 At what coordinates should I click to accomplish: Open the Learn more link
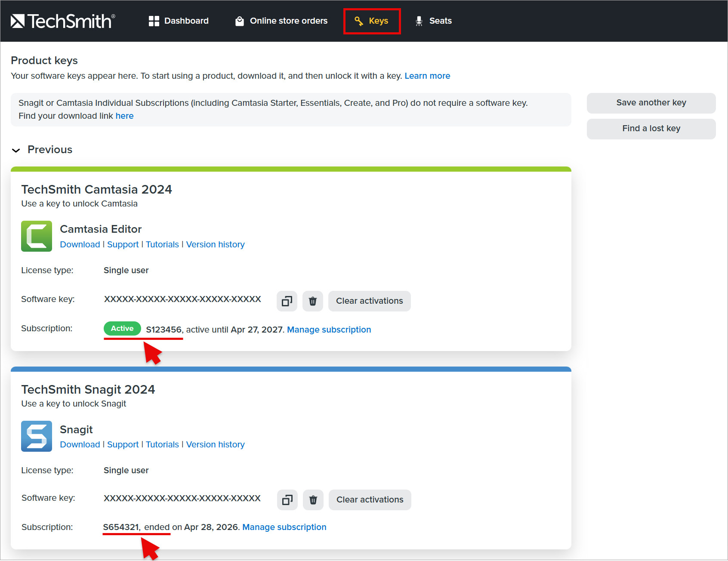[427, 76]
